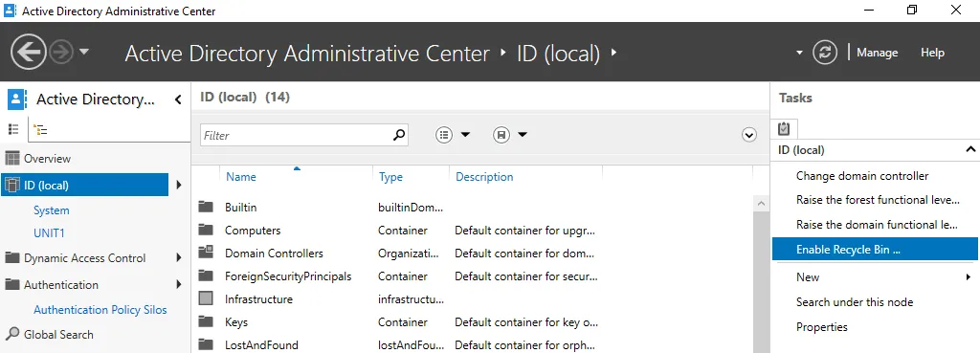Open the saved queries disk icon

tap(501, 134)
